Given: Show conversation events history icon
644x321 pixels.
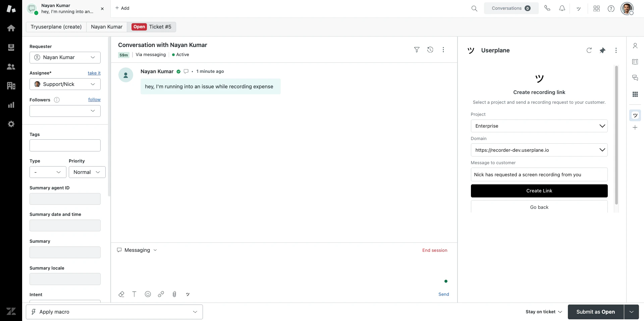Looking at the screenshot, I should (430, 50).
